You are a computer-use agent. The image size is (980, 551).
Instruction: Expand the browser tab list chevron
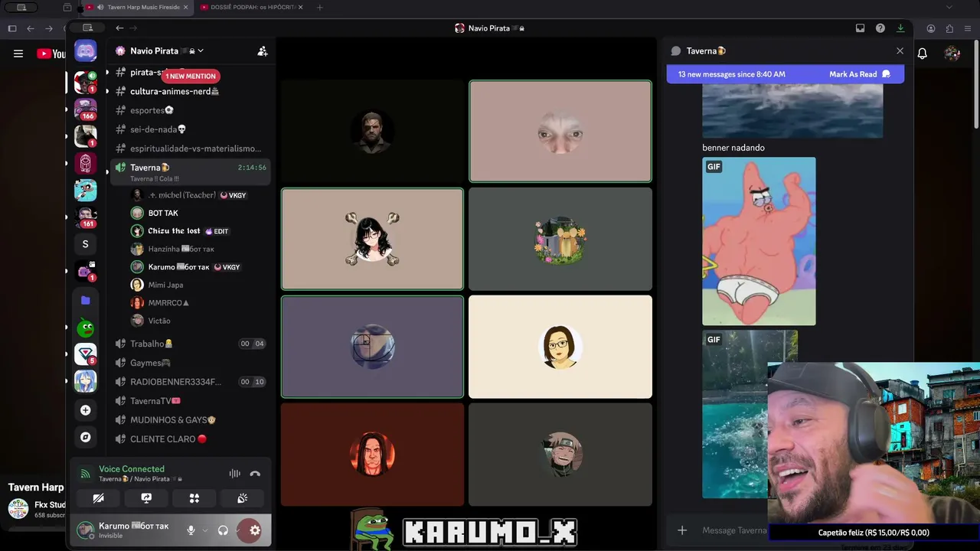coord(949,7)
